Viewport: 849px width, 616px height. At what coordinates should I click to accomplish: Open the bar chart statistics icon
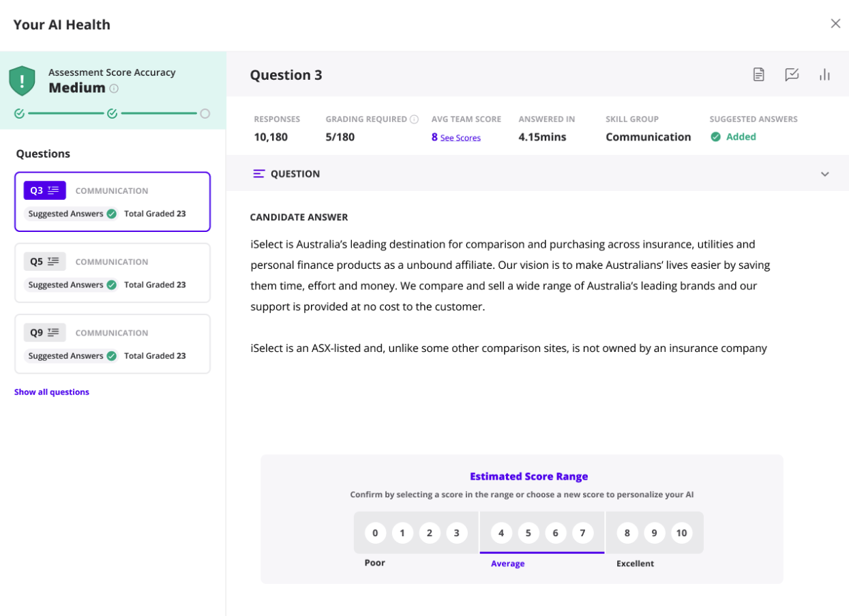pos(824,75)
